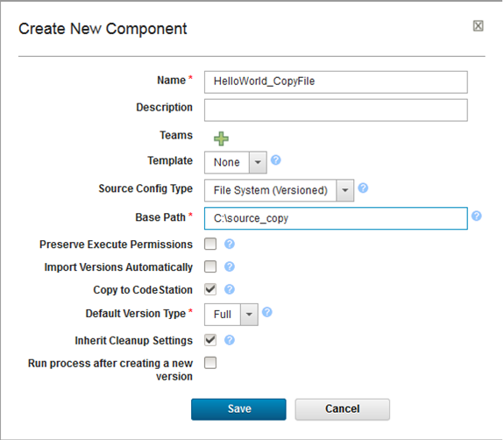Image resolution: width=504 pixels, height=440 pixels.
Task: Cancel component creation
Action: (x=343, y=409)
